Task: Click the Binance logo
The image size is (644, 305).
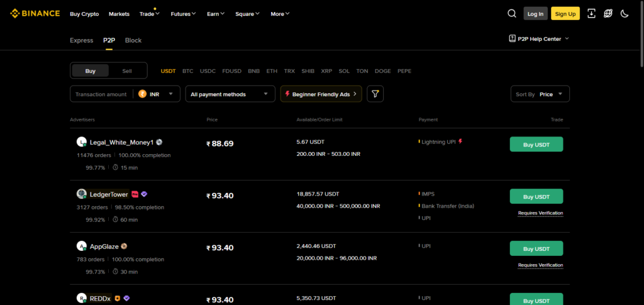Action: coord(35,14)
